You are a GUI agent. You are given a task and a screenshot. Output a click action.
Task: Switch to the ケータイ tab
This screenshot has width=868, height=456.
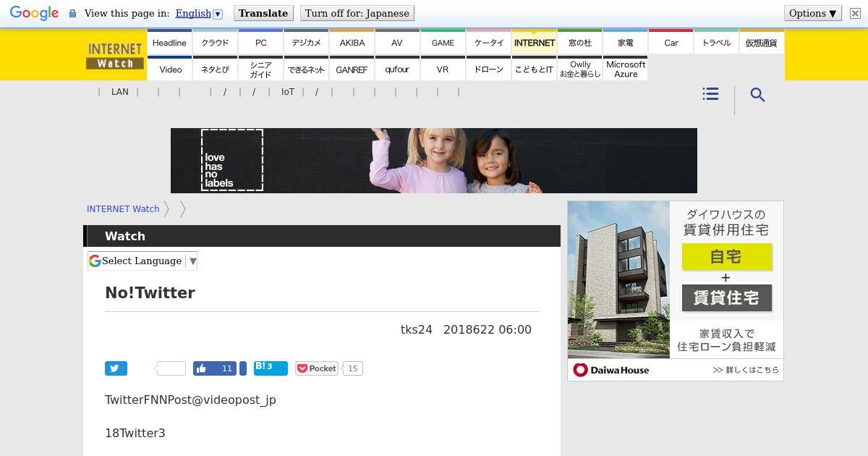(x=488, y=42)
